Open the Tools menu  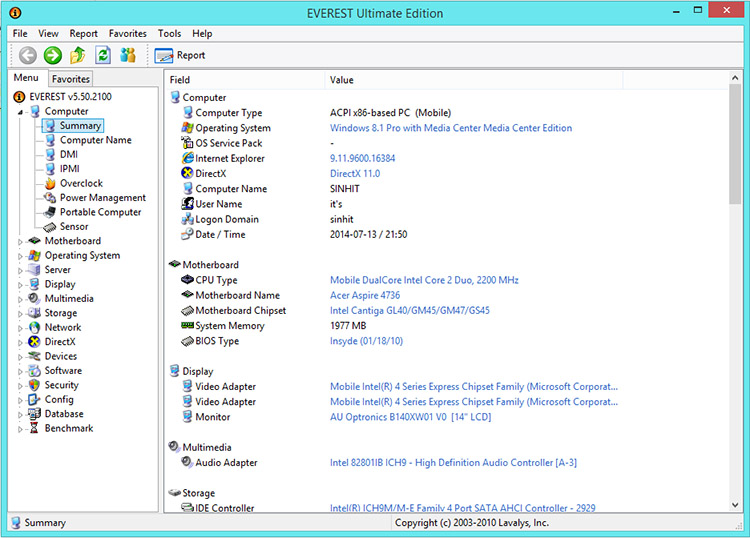(x=169, y=33)
